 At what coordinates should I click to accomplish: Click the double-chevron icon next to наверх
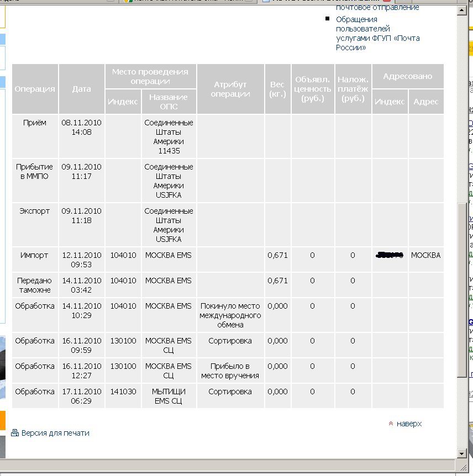point(391,424)
